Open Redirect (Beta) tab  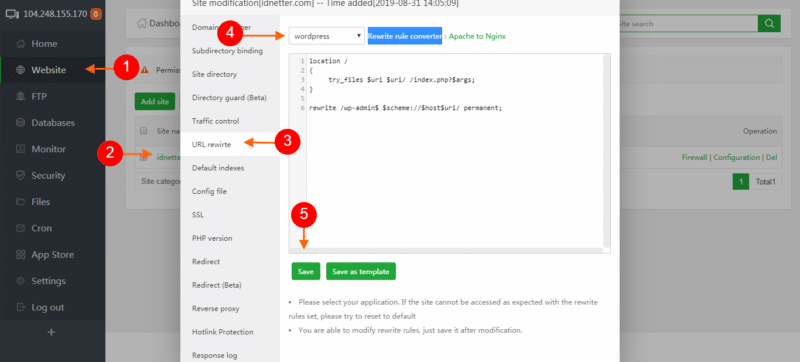(217, 286)
